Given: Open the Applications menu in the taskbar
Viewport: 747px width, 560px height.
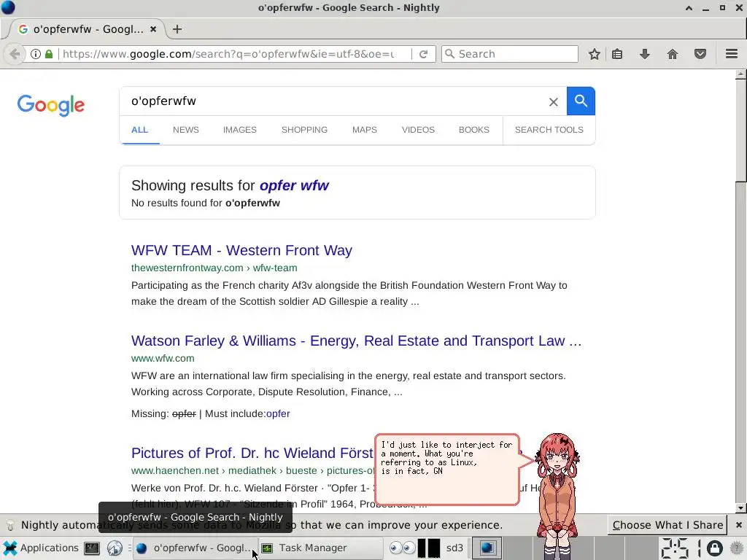Looking at the screenshot, I should 40,548.
